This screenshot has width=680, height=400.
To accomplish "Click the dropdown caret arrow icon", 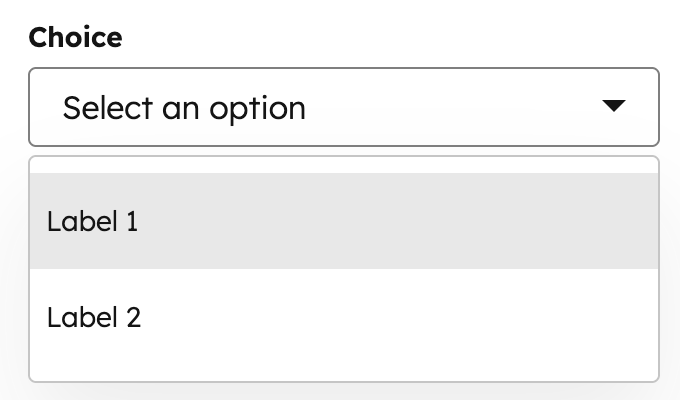I will [x=614, y=106].
